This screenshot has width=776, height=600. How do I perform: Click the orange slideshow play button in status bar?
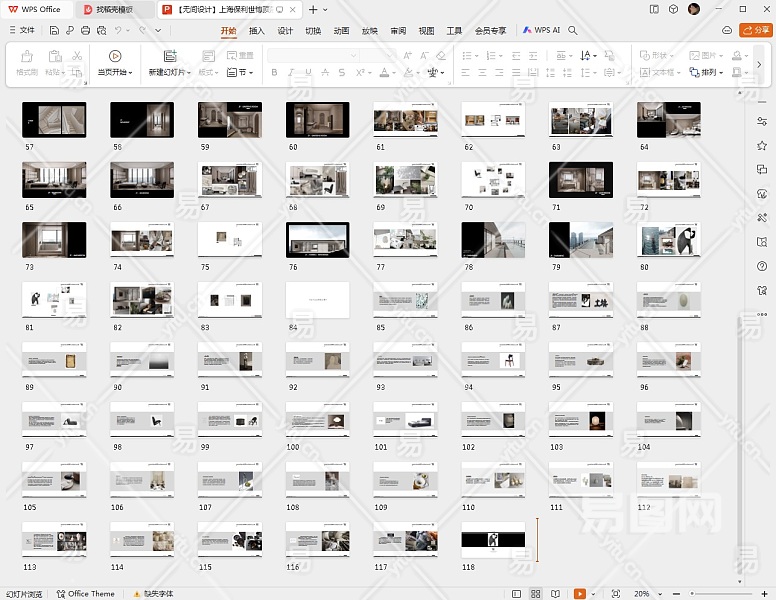580,594
